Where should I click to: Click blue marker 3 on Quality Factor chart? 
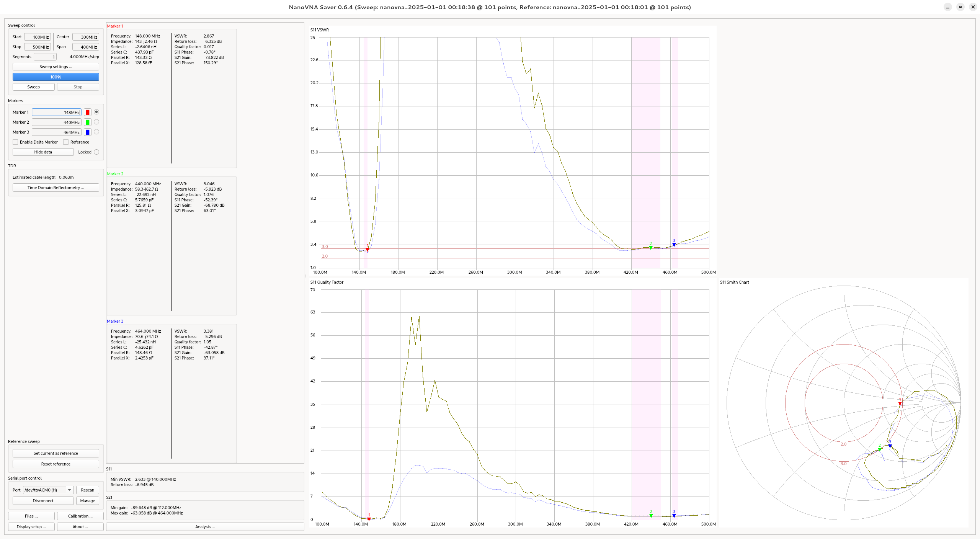674,516
